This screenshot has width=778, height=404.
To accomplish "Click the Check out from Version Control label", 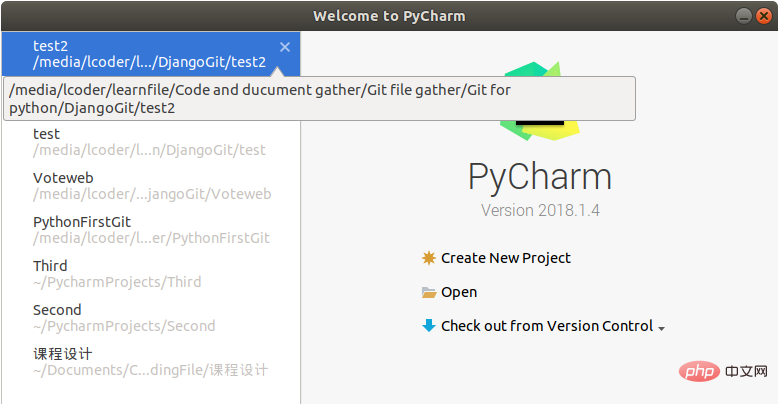I will (x=546, y=326).
